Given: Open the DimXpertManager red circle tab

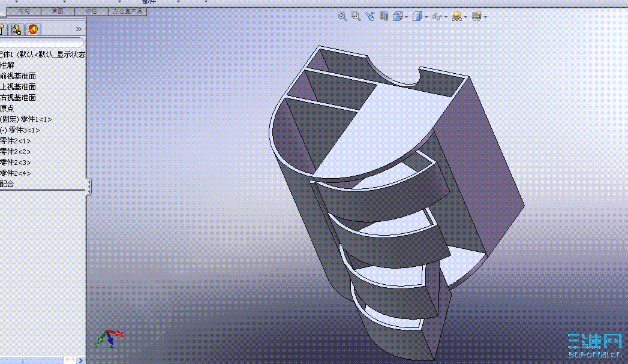Looking at the screenshot, I should click(x=33, y=29).
